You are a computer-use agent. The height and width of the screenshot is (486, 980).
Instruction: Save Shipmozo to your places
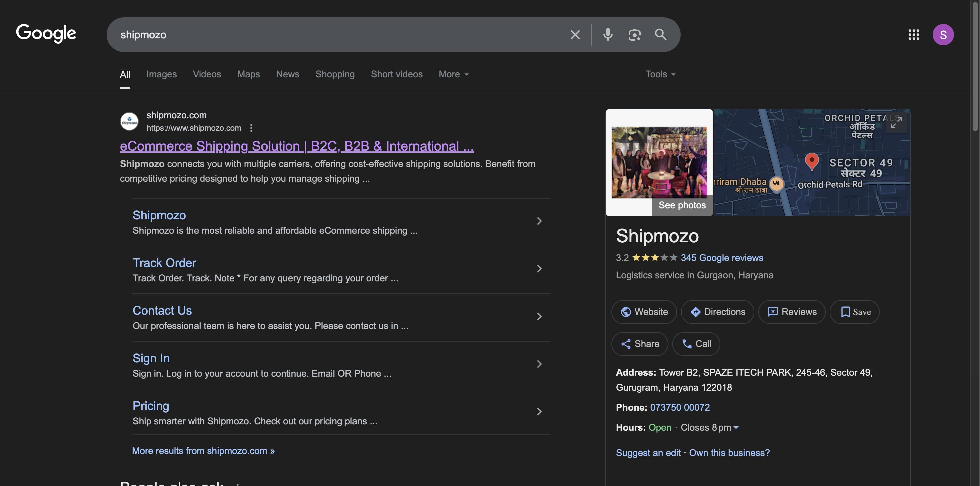pos(854,312)
